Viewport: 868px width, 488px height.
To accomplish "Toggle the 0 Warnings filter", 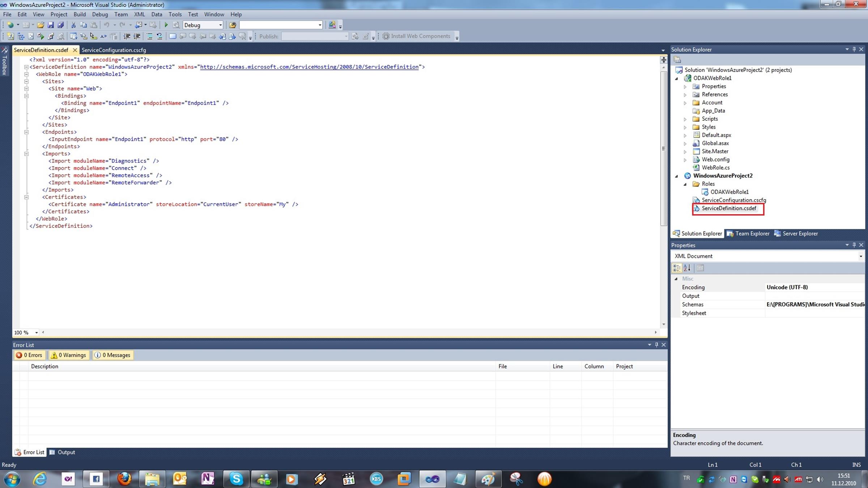I will (x=68, y=355).
